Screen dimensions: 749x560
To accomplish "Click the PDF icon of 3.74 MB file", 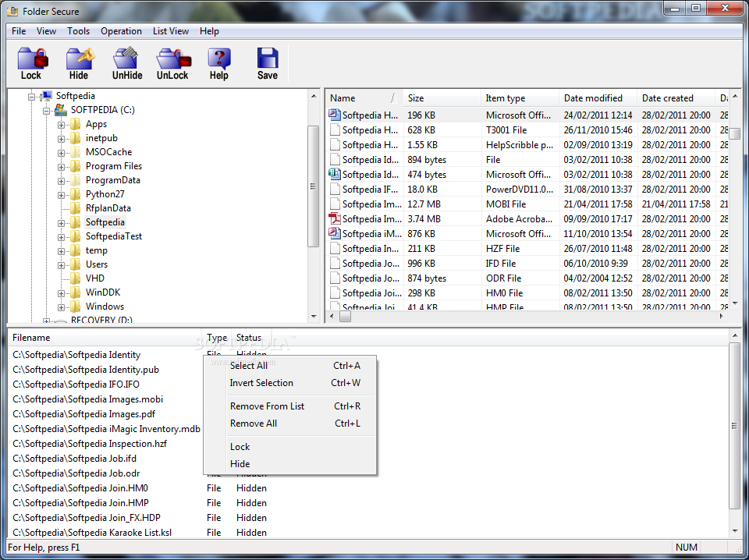I will pos(335,219).
